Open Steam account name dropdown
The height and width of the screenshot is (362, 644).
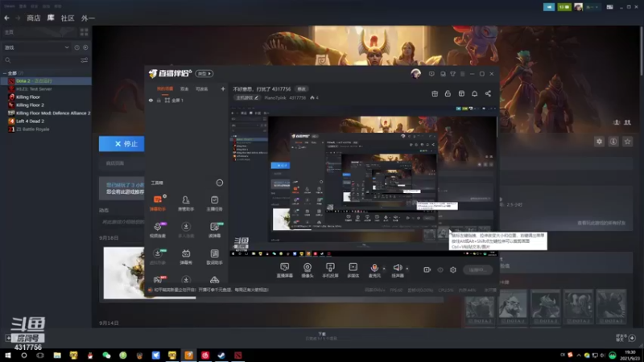click(592, 7)
